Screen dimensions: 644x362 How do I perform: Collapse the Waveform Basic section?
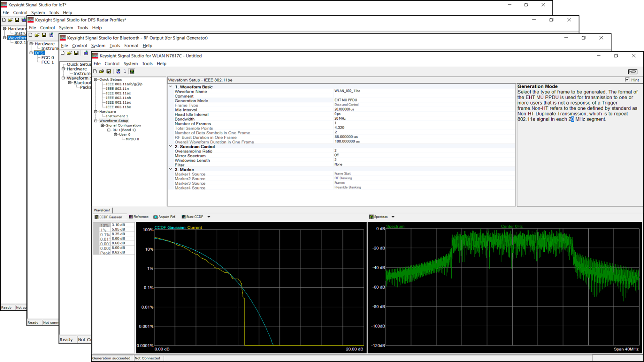(170, 86)
